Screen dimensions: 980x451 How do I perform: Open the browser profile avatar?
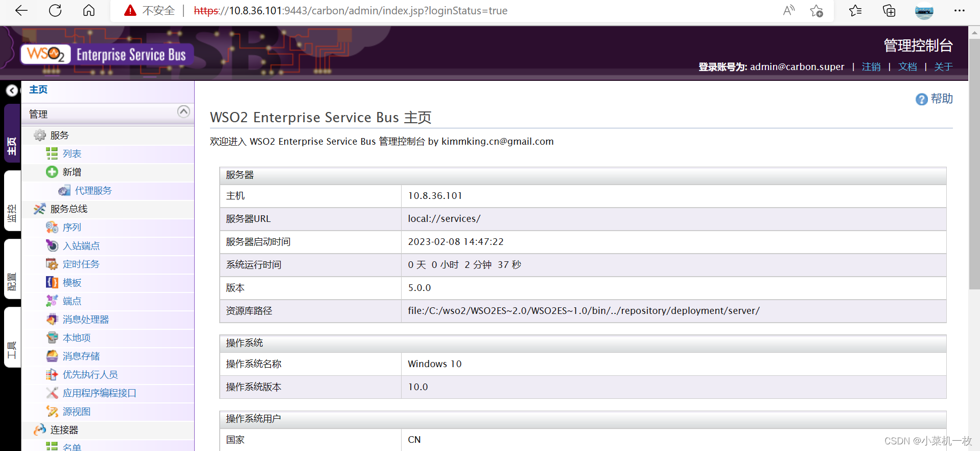pyautogui.click(x=924, y=11)
